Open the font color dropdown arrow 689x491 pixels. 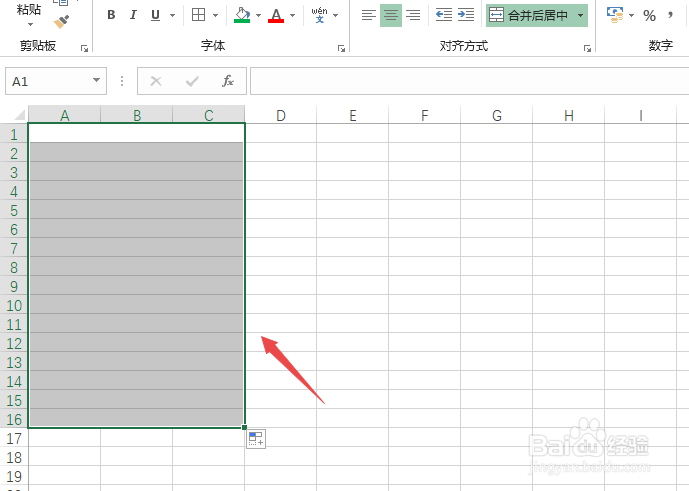(292, 15)
